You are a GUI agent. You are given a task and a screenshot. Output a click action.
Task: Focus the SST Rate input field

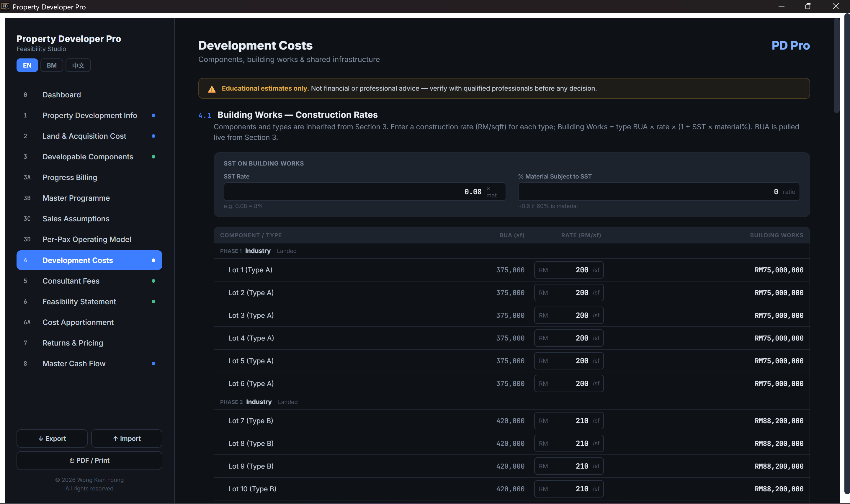click(x=365, y=192)
